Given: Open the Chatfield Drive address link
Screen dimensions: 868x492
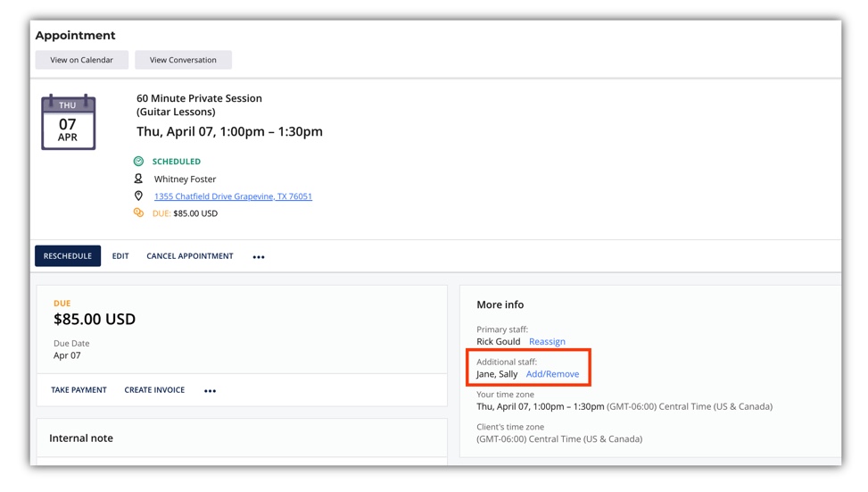Looking at the screenshot, I should [233, 196].
